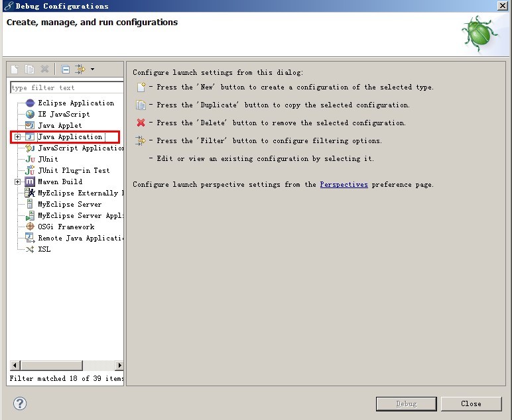Click the Remote Java Application icon
Image resolution: width=512 pixels, height=420 pixels.
click(30, 238)
